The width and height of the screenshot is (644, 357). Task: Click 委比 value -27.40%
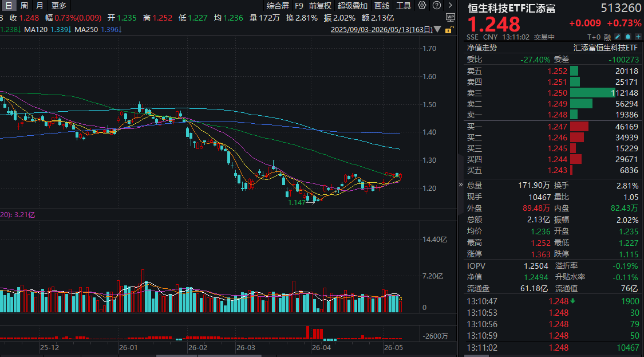pos(535,60)
